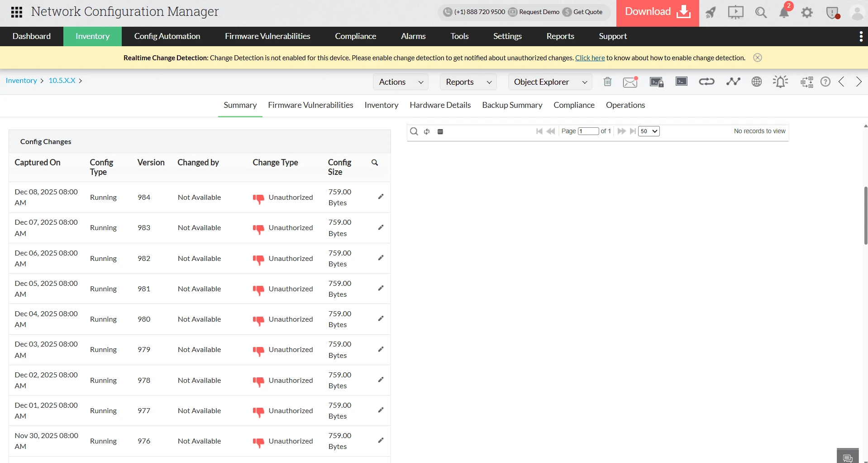The image size is (868, 463).
Task: Click the globe web access icon
Action: 757,82
